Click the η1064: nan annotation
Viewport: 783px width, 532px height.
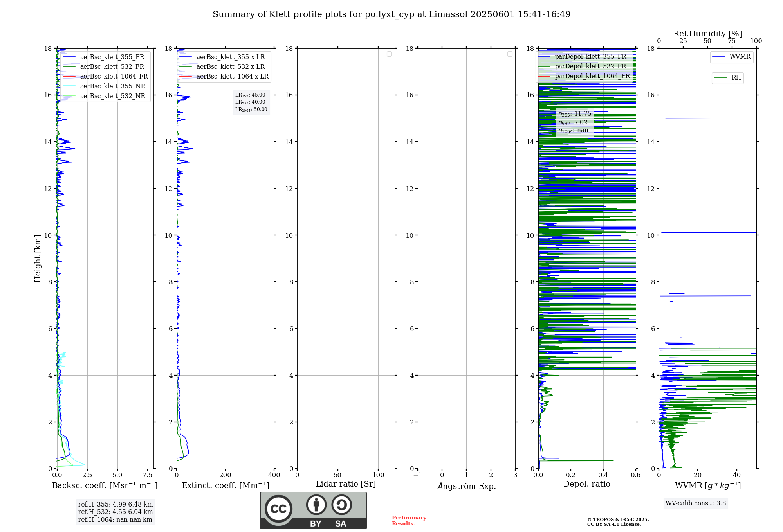(573, 130)
